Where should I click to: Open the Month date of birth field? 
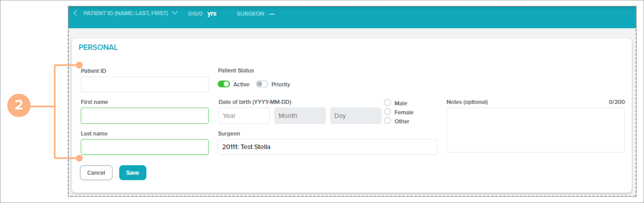click(299, 116)
